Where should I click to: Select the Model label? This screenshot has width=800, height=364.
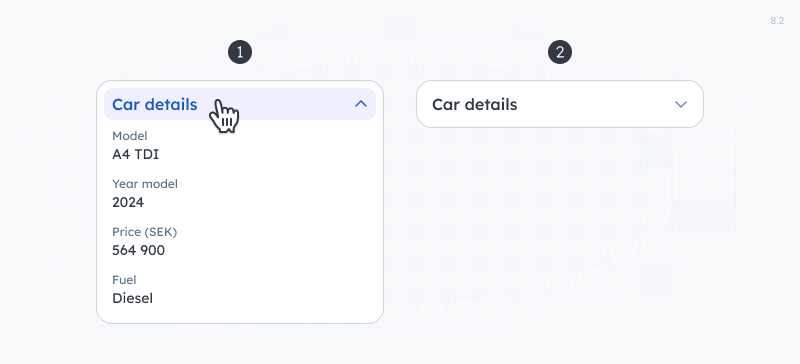[130, 136]
